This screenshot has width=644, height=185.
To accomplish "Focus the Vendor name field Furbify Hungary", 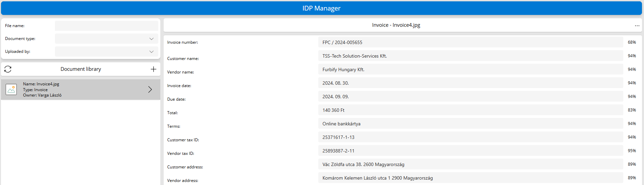I will pyautogui.click(x=470, y=69).
